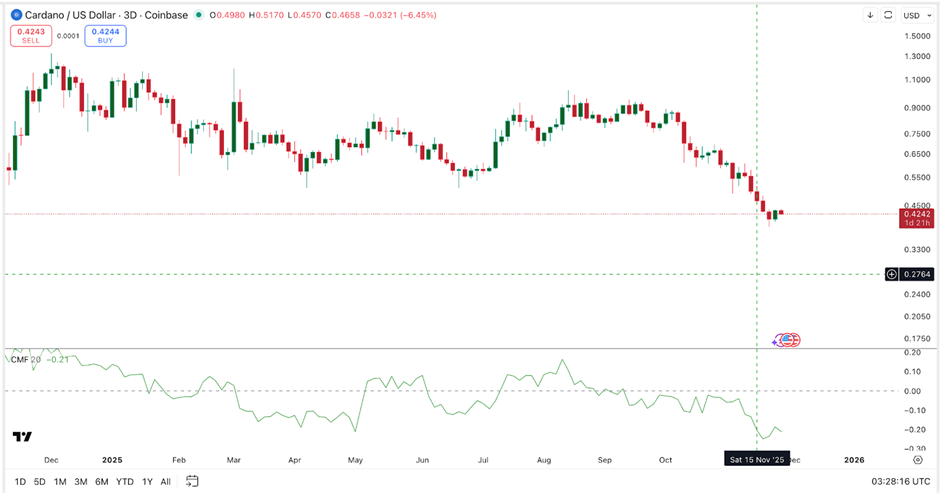The height and width of the screenshot is (493, 940).
Task: Select the YTD time range
Action: coord(124,481)
